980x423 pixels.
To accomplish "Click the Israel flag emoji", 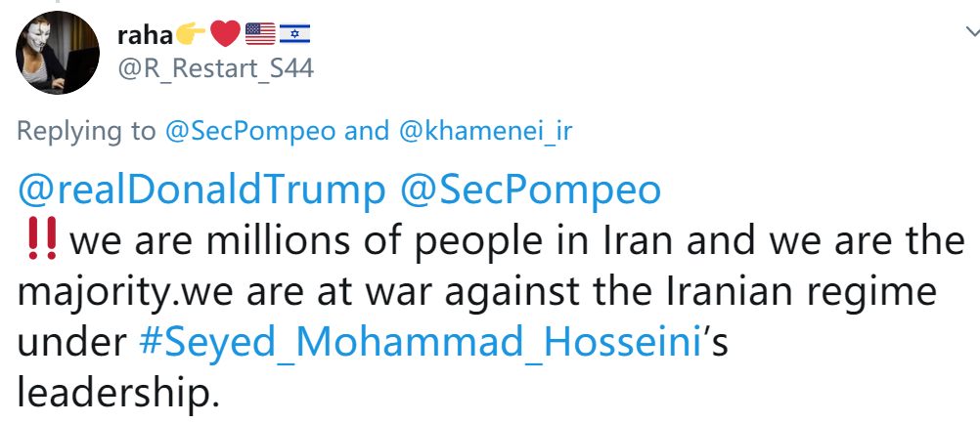I will coord(294,35).
